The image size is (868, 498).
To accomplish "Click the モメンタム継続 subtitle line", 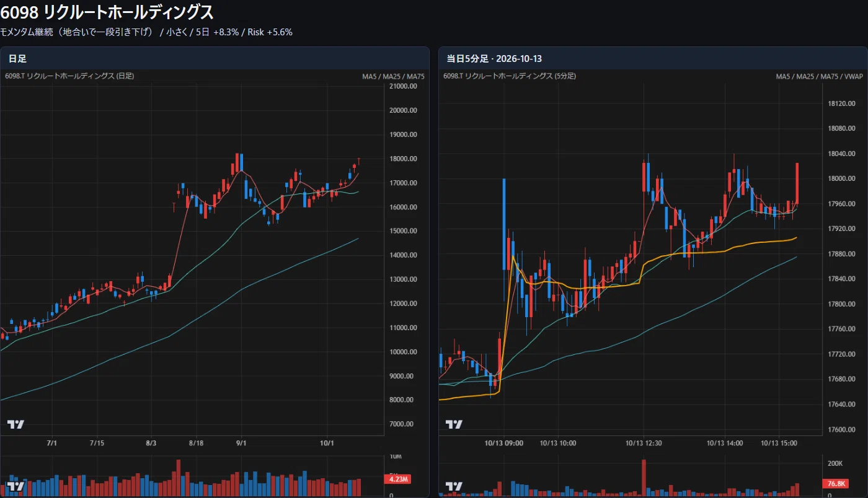I will click(146, 32).
